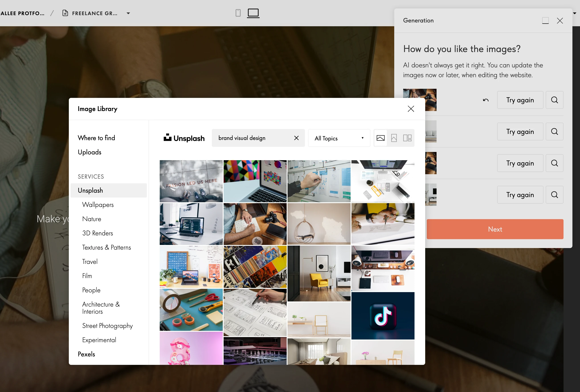Choose Experimental topic

pos(99,340)
